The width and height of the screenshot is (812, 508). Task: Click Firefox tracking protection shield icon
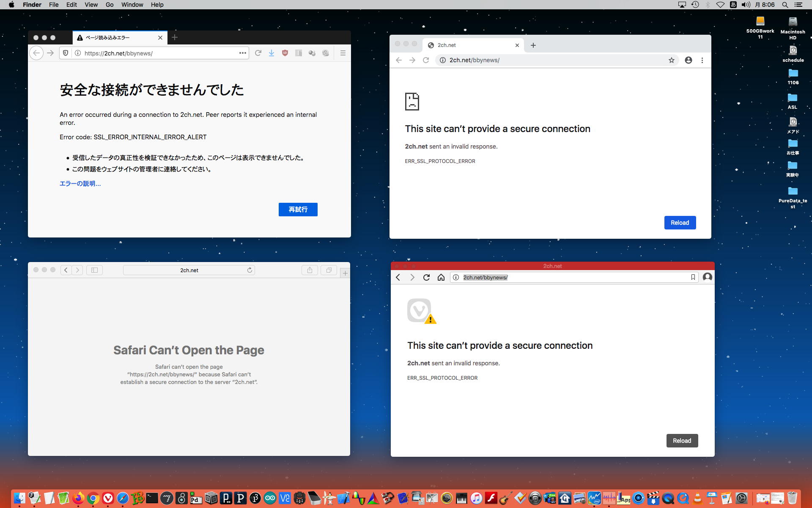(x=66, y=53)
